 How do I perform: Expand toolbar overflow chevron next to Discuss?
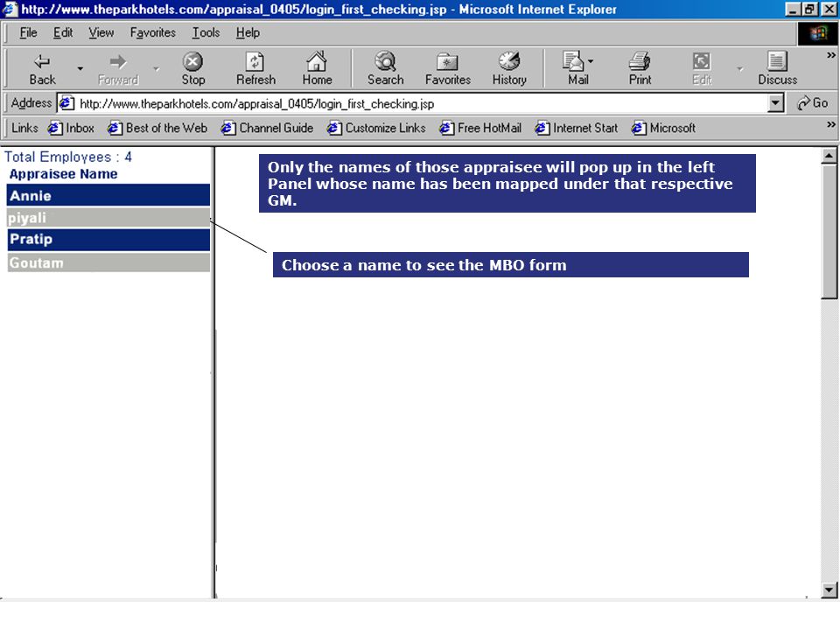point(831,55)
